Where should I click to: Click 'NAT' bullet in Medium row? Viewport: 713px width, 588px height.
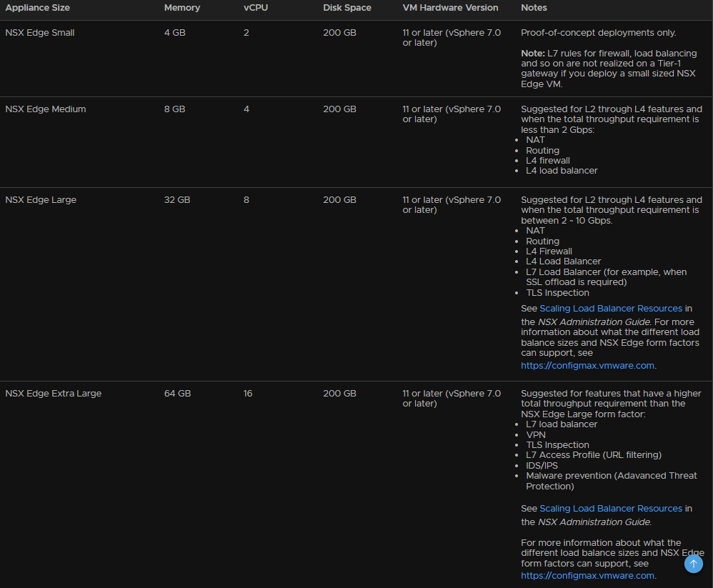[535, 140]
